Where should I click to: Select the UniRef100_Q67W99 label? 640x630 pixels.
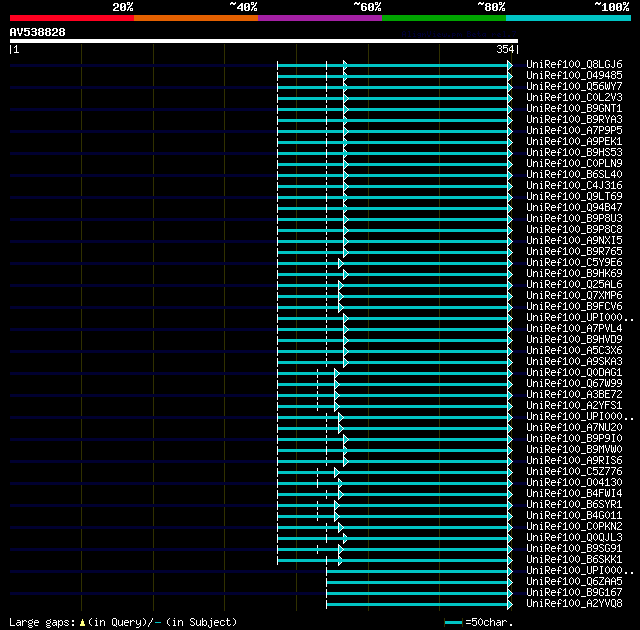[x=574, y=384]
